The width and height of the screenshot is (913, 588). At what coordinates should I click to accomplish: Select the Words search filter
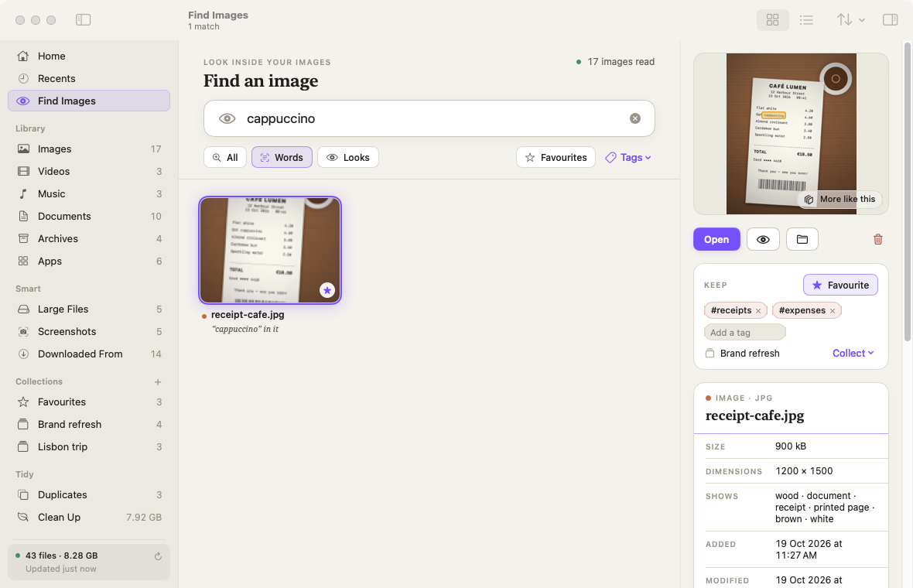pos(282,157)
